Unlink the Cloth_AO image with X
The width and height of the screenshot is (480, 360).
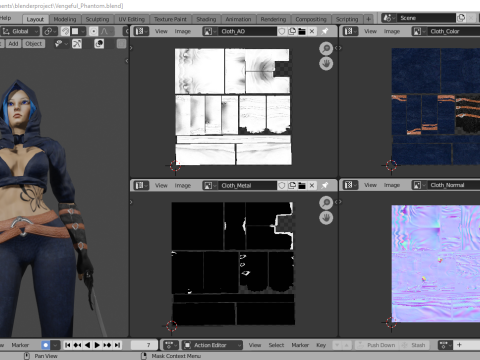coord(312,31)
